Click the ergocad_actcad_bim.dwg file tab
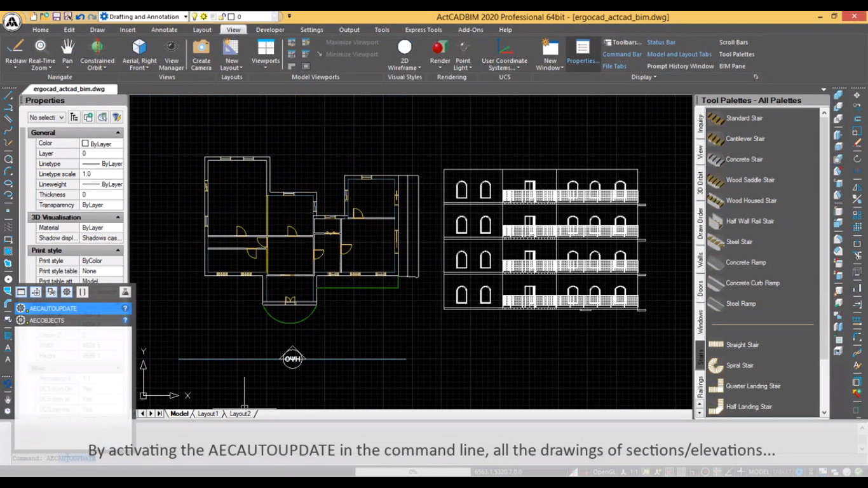868x488 pixels. tap(69, 89)
